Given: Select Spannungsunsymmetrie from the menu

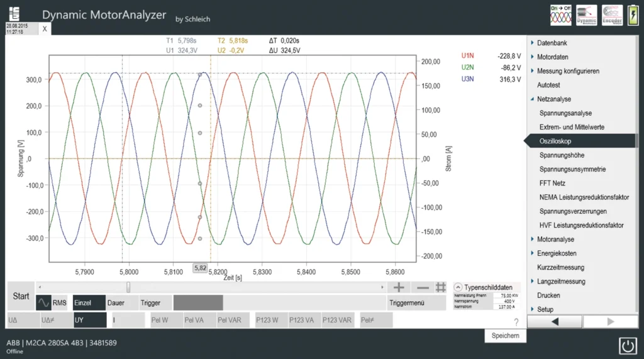Looking at the screenshot, I should [x=572, y=169].
